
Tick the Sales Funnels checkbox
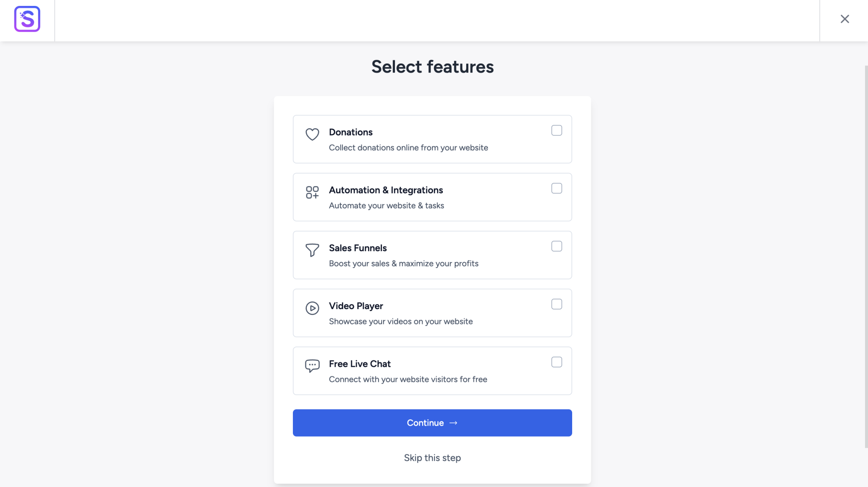pyautogui.click(x=556, y=246)
